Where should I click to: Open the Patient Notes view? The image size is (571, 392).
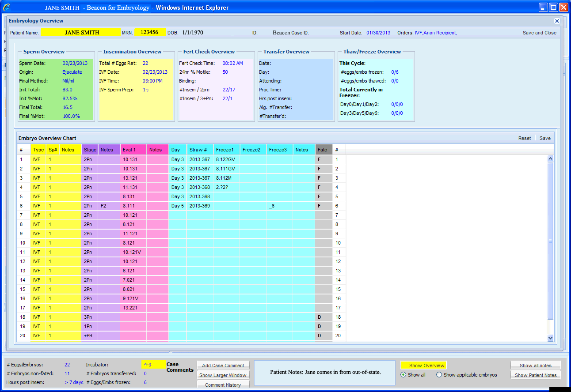pyautogui.click(x=536, y=375)
